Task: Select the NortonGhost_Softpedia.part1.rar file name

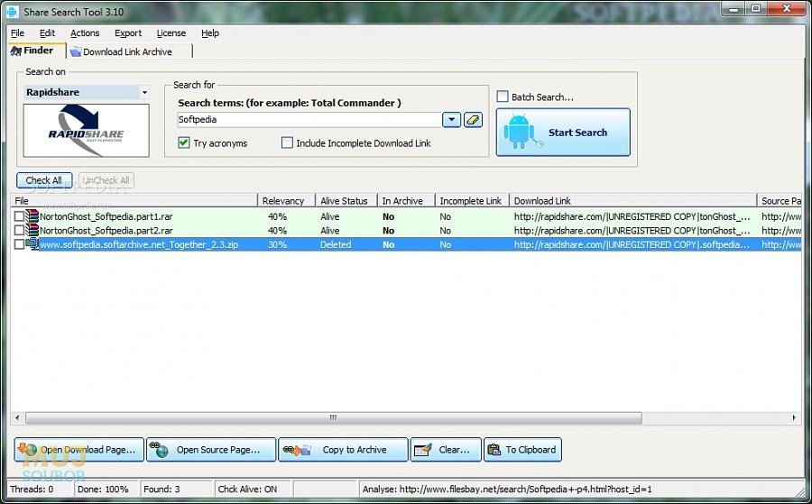Action: pyautogui.click(x=106, y=216)
